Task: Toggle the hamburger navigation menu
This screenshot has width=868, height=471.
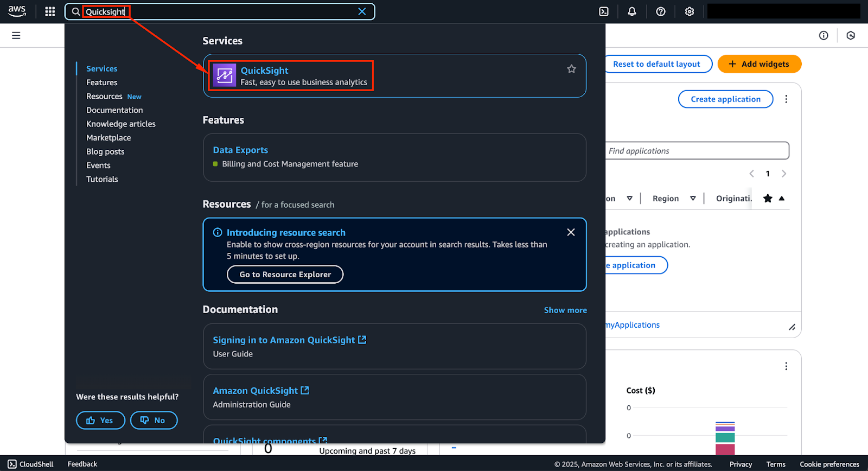Action: (16, 35)
